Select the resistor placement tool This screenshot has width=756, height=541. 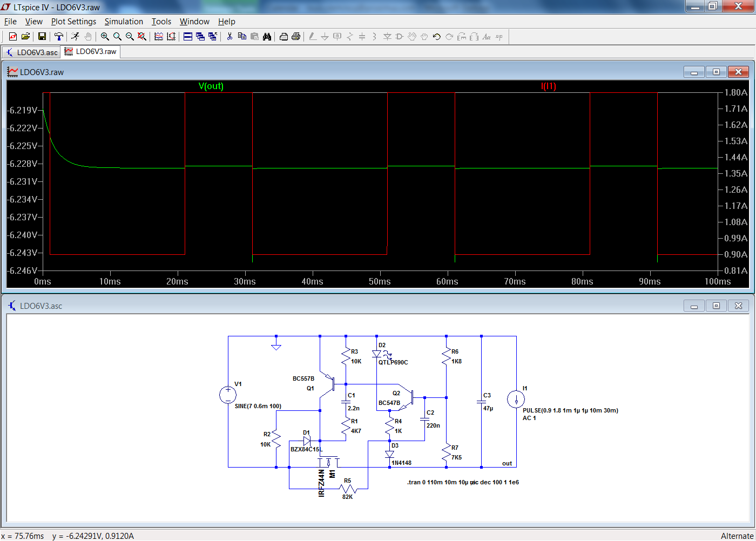pos(350,37)
